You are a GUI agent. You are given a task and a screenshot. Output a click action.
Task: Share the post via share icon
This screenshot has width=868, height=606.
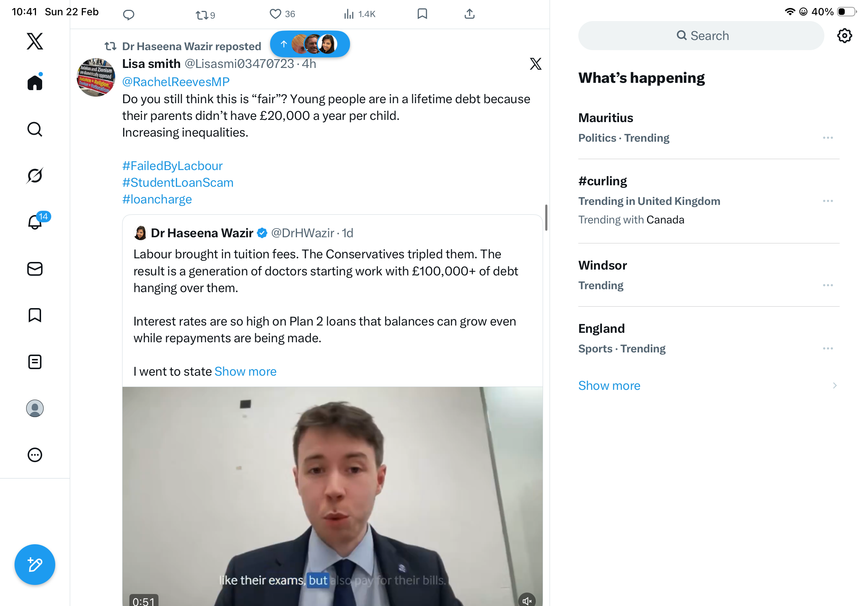469,15
